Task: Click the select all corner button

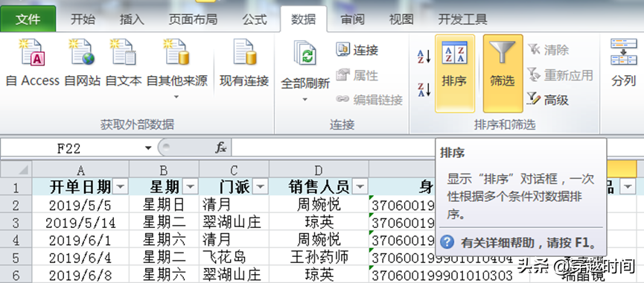Action: [x=16, y=169]
